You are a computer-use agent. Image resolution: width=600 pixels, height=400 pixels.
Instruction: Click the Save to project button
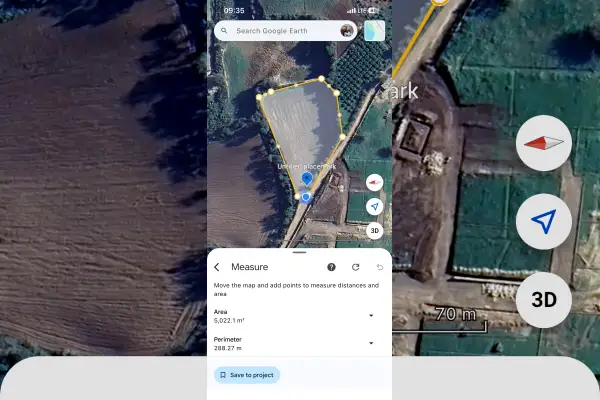click(x=247, y=375)
